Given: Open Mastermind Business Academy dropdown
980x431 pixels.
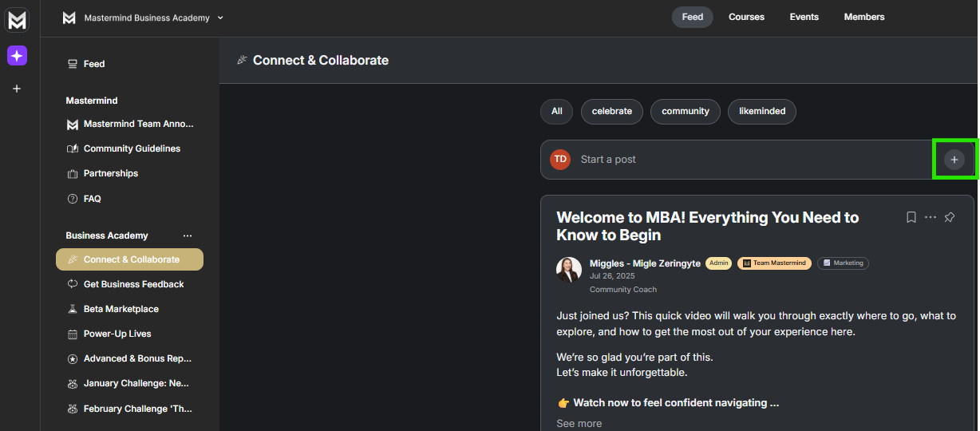Looking at the screenshot, I should click(x=144, y=18).
